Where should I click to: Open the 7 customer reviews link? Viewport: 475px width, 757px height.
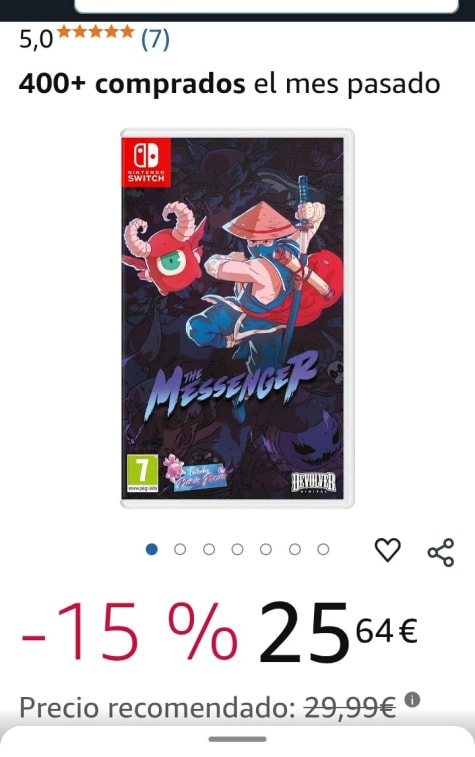point(155,39)
